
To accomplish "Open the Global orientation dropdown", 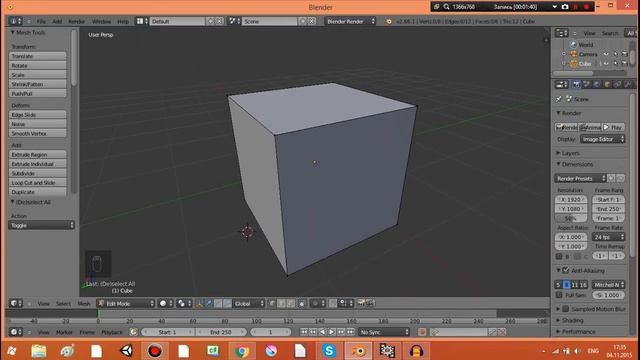I will coord(249,303).
